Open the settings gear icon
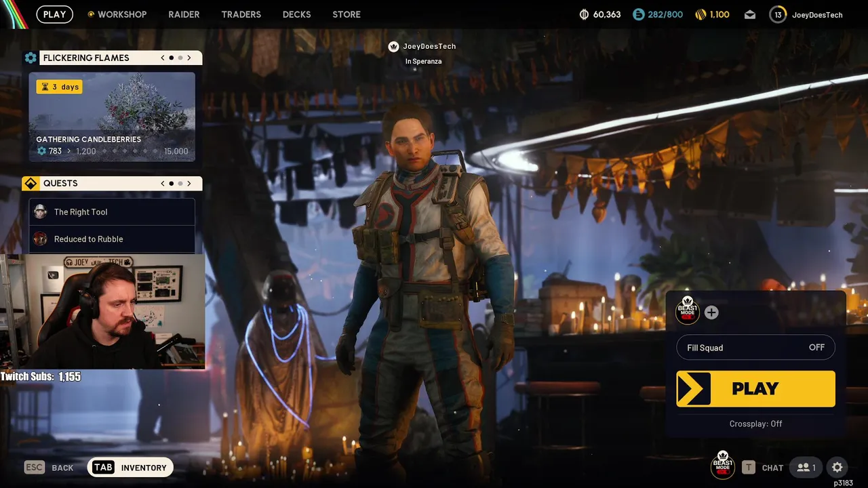Viewport: 868px width, 488px height. click(837, 467)
